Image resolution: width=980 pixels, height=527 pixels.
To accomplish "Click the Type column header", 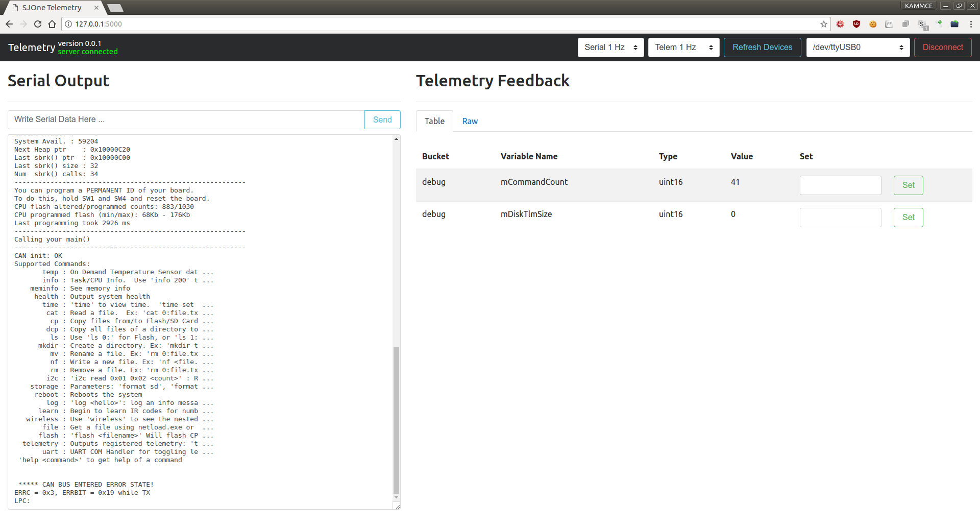I will tap(668, 156).
